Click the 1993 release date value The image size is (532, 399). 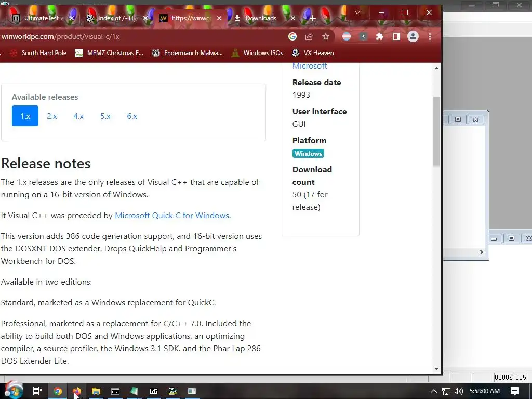pos(301,95)
